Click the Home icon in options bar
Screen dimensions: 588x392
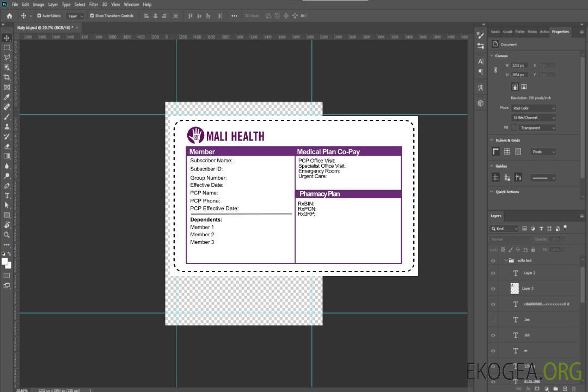click(x=9, y=16)
